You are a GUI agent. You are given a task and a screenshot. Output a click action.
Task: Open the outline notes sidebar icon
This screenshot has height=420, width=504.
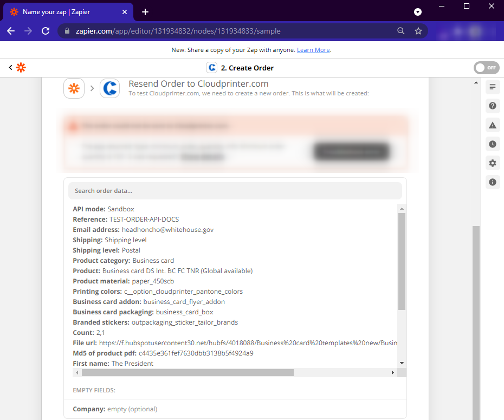(493, 87)
